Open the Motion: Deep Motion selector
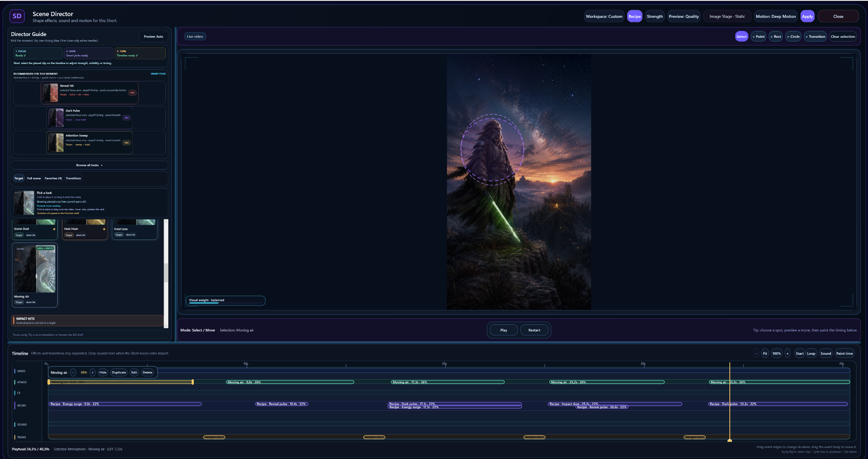This screenshot has width=868, height=459. pos(776,17)
